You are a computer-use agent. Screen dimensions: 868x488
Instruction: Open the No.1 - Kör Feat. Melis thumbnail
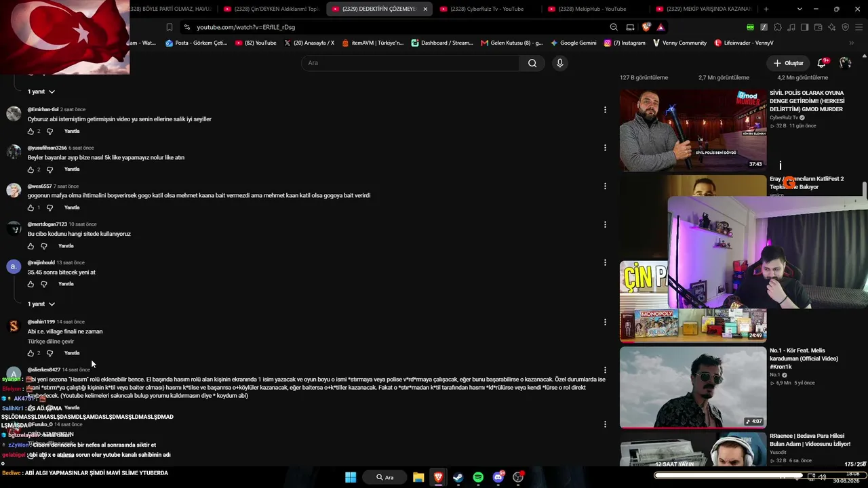tap(693, 388)
